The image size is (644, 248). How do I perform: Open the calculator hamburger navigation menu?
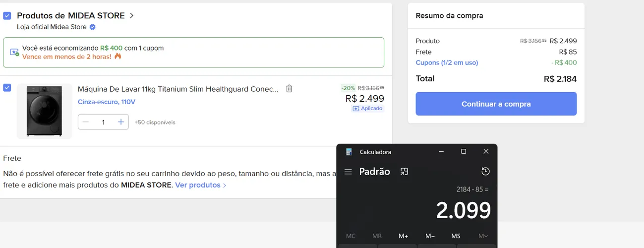pyautogui.click(x=348, y=172)
